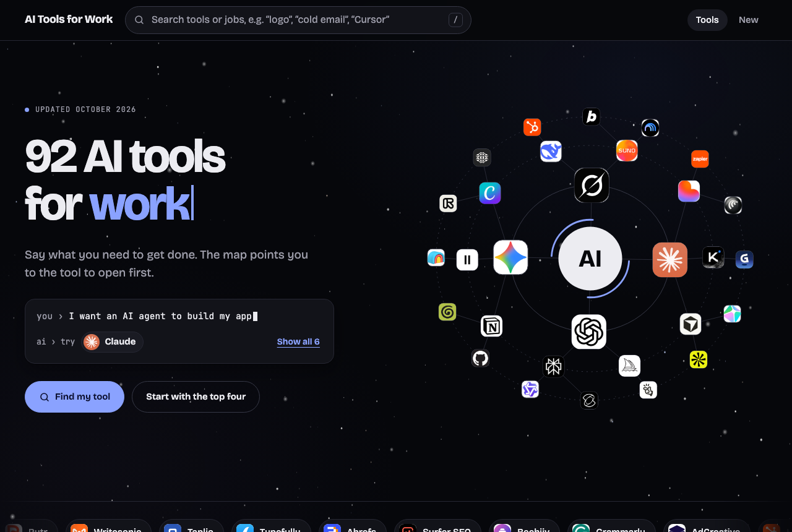
Task: Click the Midjourney sailboat icon
Action: point(630,366)
